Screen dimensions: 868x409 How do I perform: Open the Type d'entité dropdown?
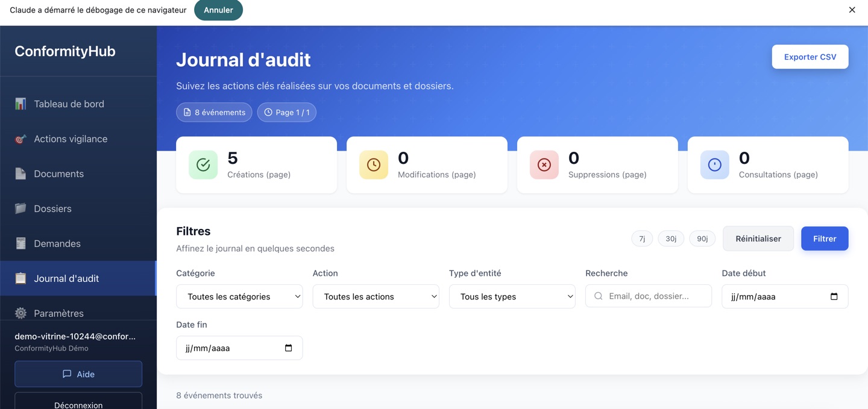tap(512, 296)
